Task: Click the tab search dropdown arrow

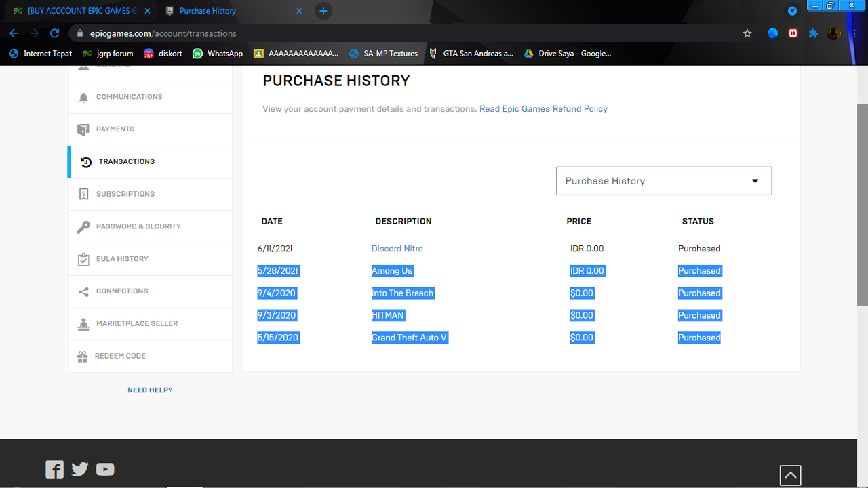Action: [x=792, y=12]
